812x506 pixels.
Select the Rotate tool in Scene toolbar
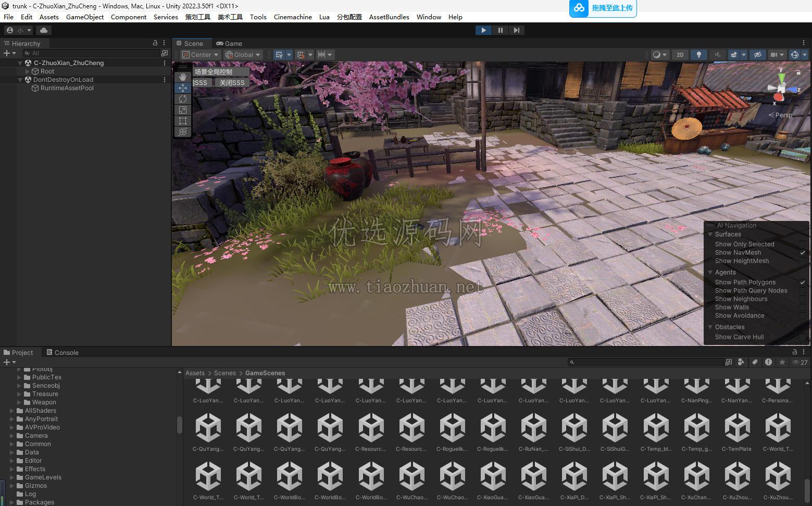tap(182, 99)
